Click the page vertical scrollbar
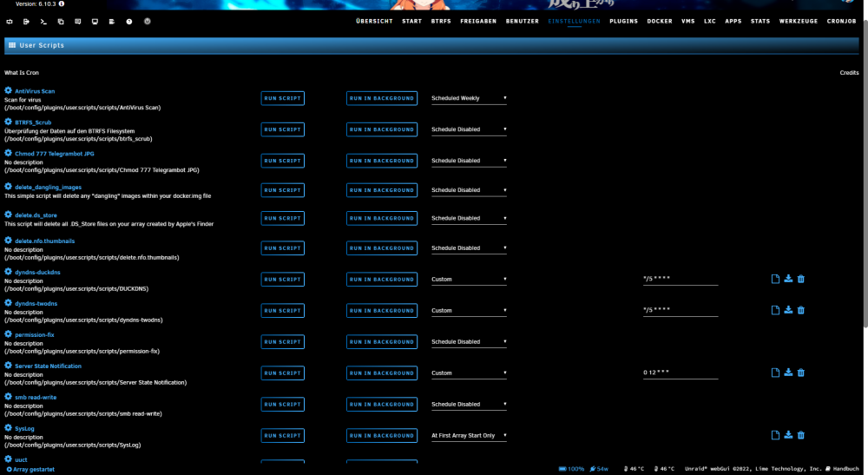868x475 pixels. coord(865,172)
